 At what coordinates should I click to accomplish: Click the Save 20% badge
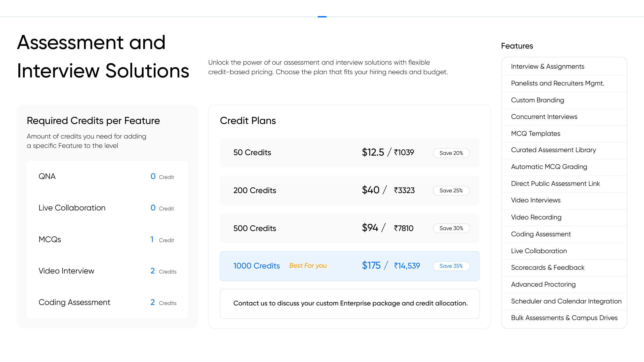pos(451,153)
